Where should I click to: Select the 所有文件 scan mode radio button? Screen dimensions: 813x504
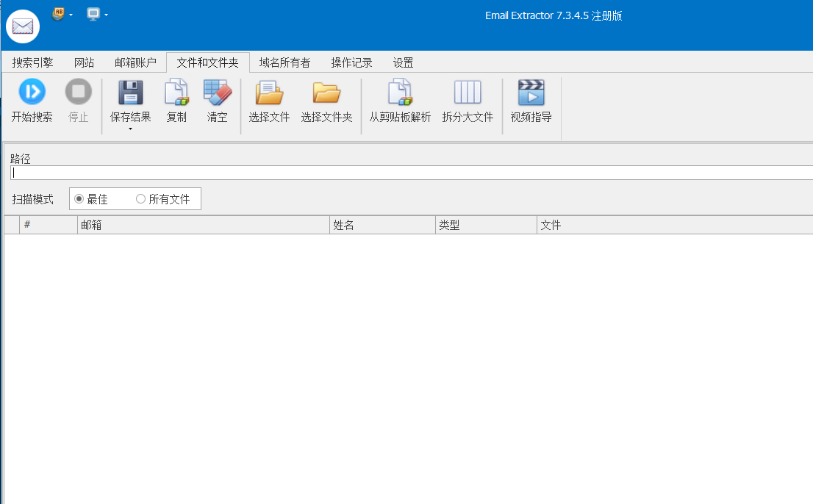click(140, 198)
